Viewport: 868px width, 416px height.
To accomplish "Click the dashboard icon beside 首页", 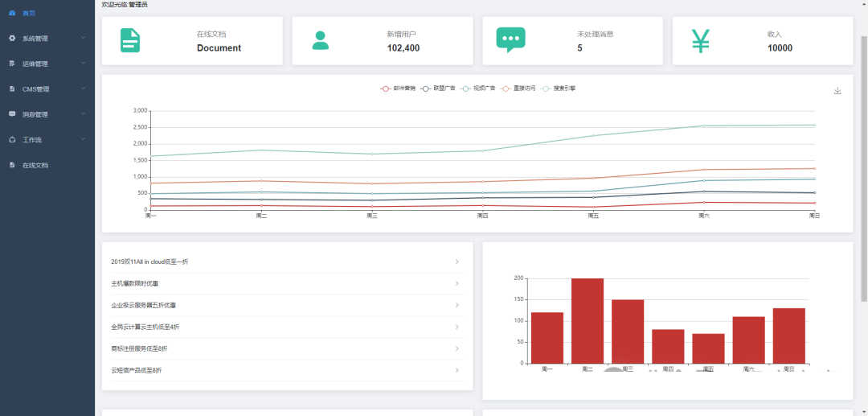I will (x=12, y=13).
